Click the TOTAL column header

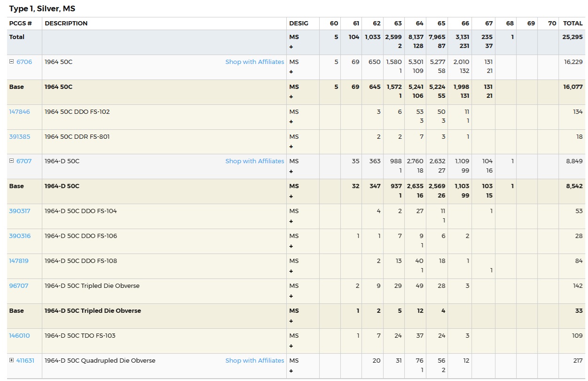(x=573, y=23)
